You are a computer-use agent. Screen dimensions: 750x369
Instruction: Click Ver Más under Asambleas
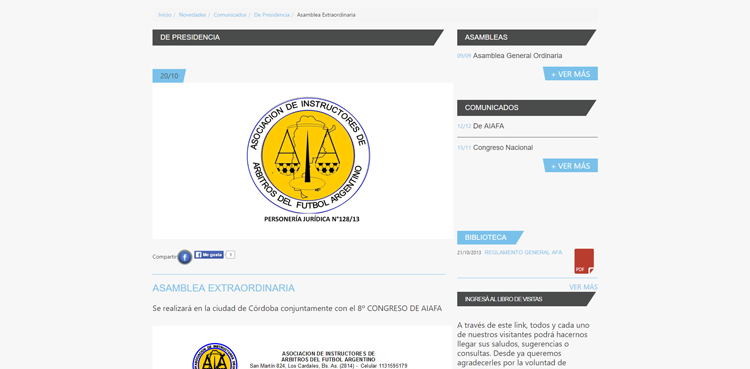[x=570, y=74]
